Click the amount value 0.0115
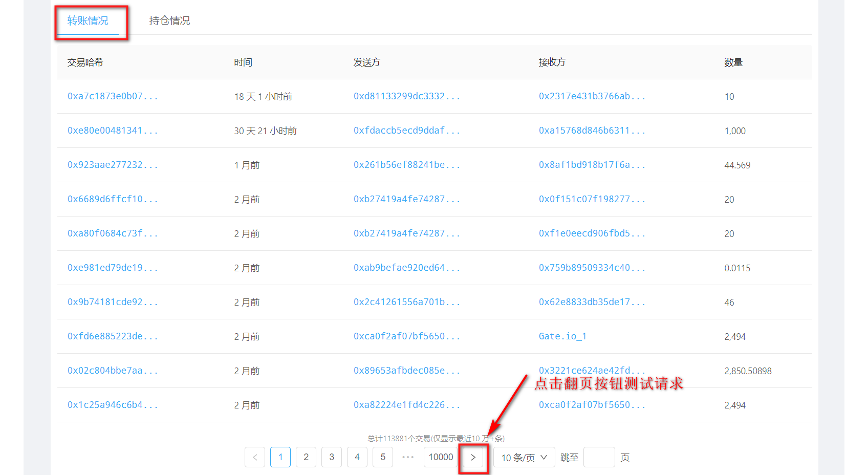 pyautogui.click(x=737, y=268)
